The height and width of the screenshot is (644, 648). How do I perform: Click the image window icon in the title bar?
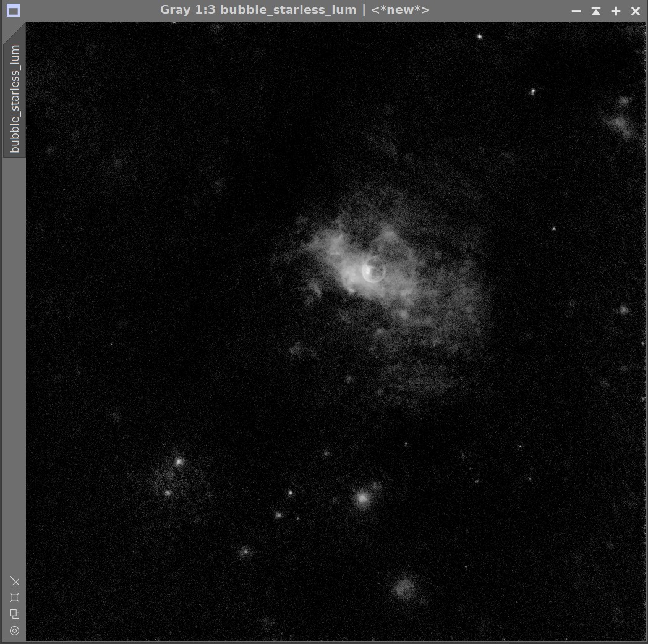click(x=13, y=11)
